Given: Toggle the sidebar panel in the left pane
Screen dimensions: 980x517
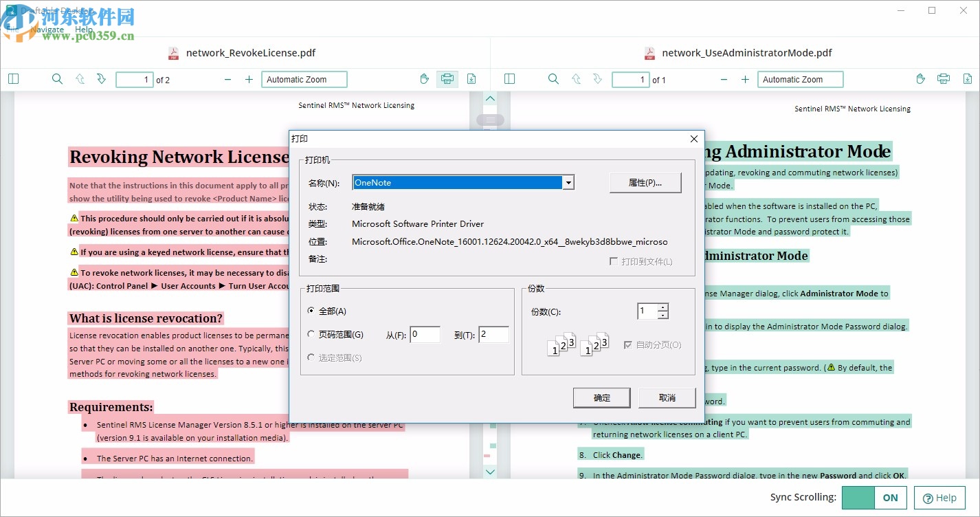Looking at the screenshot, I should click(13, 78).
